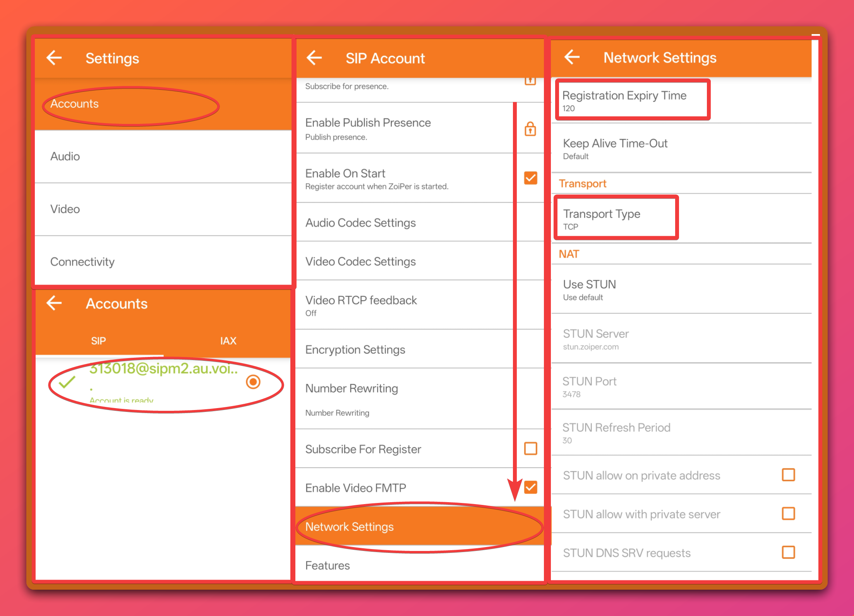Tap the lock icon beside Subscribe for presence

tap(530, 81)
